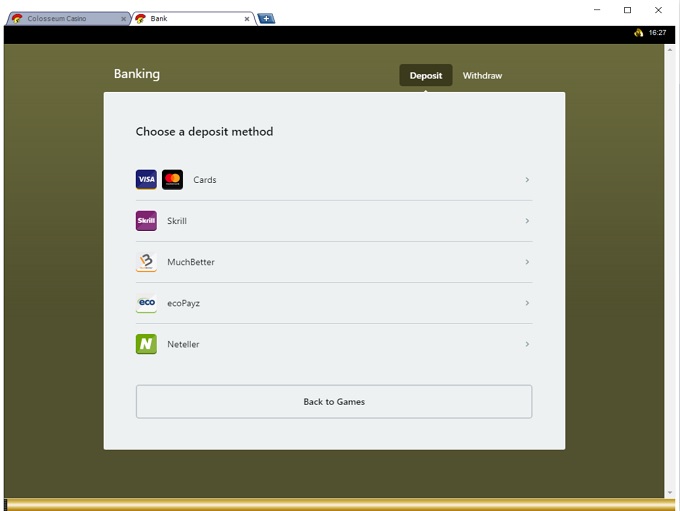The width and height of the screenshot is (680, 511).
Task: Close the Bank browser tab
Action: pyautogui.click(x=247, y=19)
